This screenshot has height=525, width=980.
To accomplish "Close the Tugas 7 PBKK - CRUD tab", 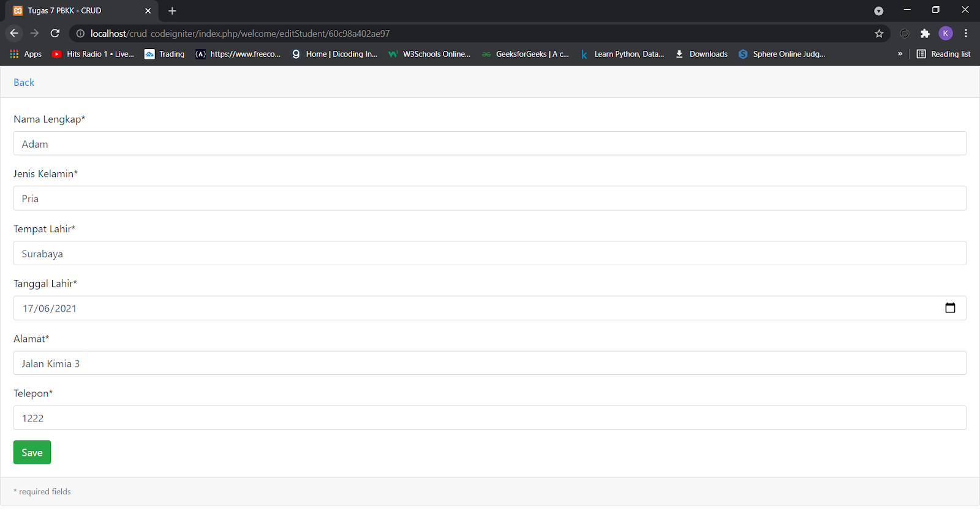I will [x=148, y=11].
